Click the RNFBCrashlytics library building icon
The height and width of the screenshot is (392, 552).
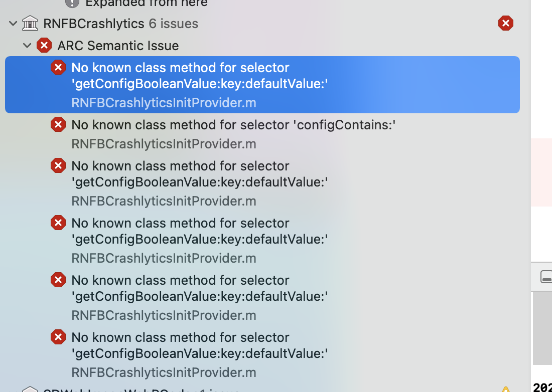pyautogui.click(x=30, y=23)
